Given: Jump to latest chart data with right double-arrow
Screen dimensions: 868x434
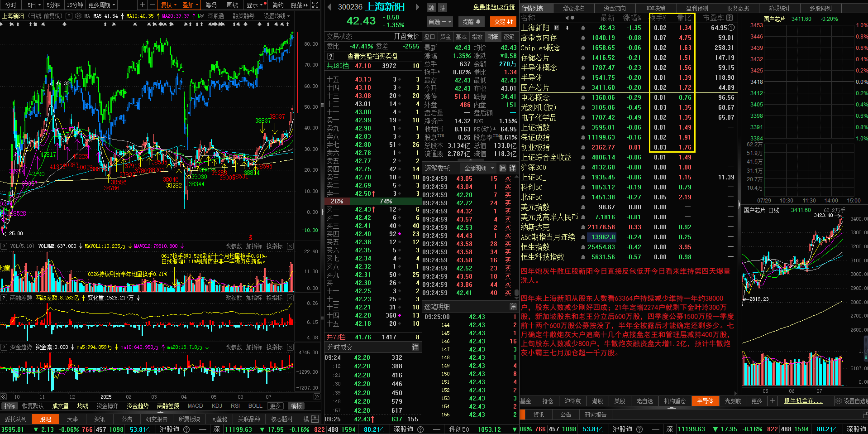Looking at the screenshot, I should [316, 396].
